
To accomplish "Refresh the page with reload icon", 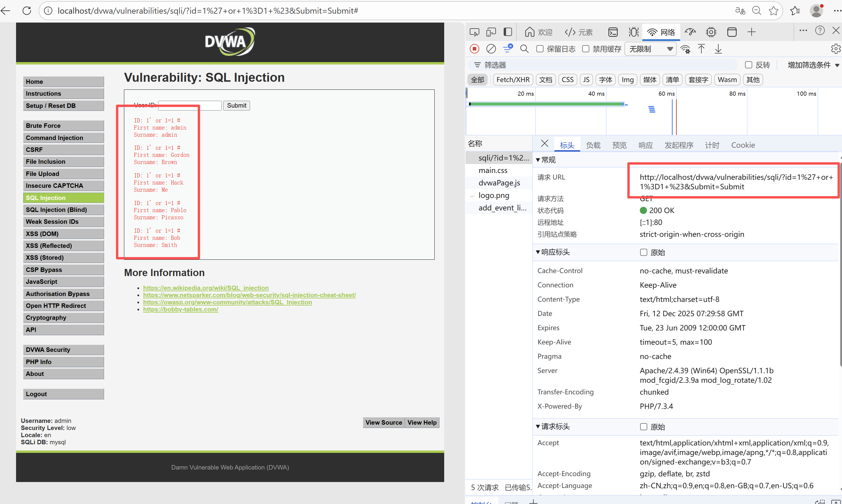I will 27,10.
